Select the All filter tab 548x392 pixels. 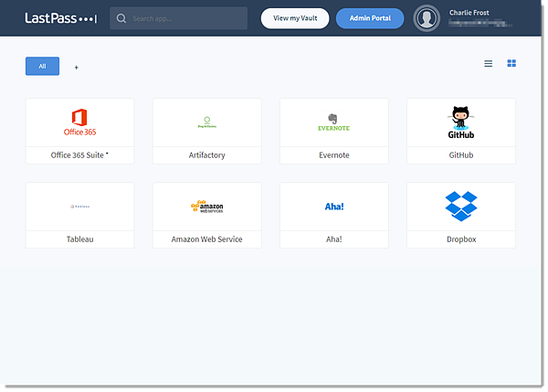pos(42,66)
